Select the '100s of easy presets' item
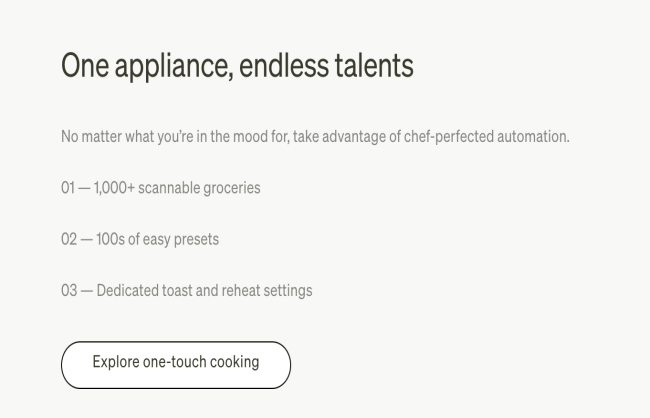The width and height of the screenshot is (650, 418). [x=158, y=239]
